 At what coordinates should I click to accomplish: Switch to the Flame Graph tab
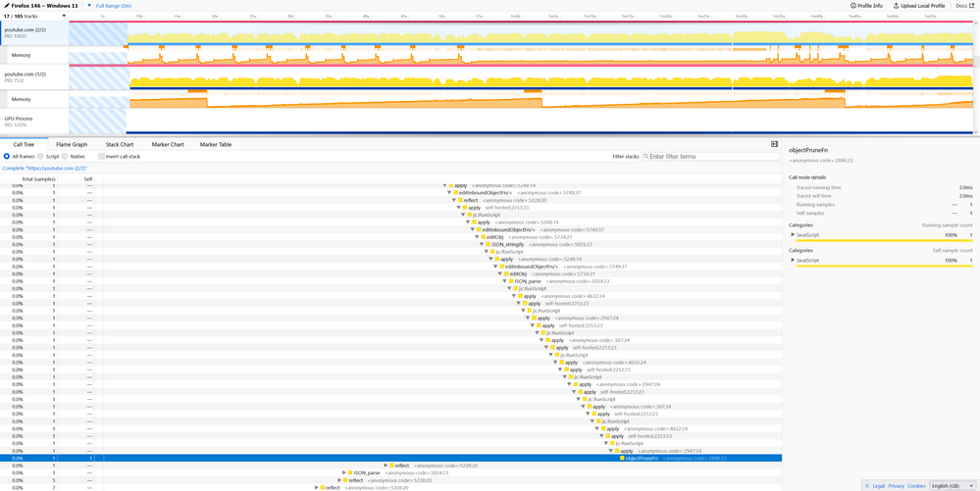click(x=72, y=144)
